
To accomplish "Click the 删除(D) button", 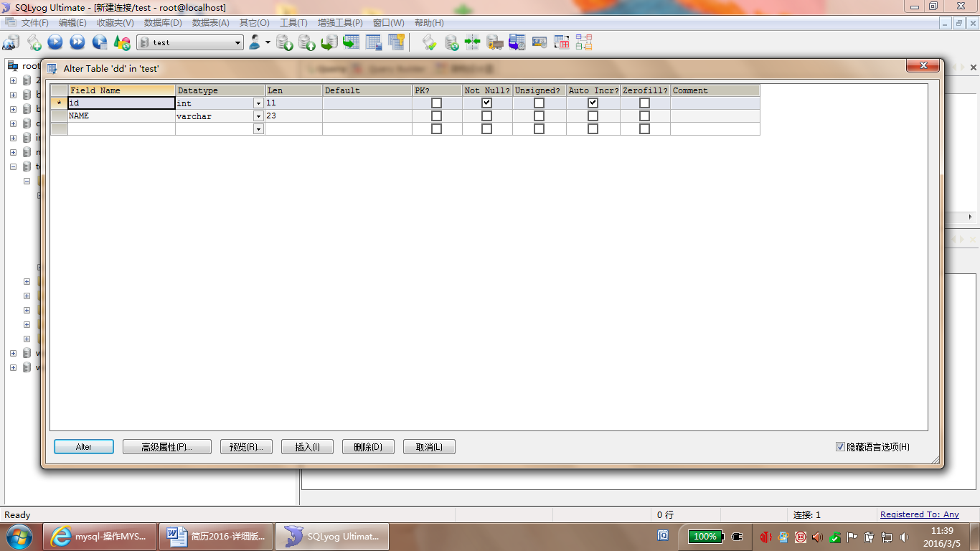I will click(x=368, y=447).
